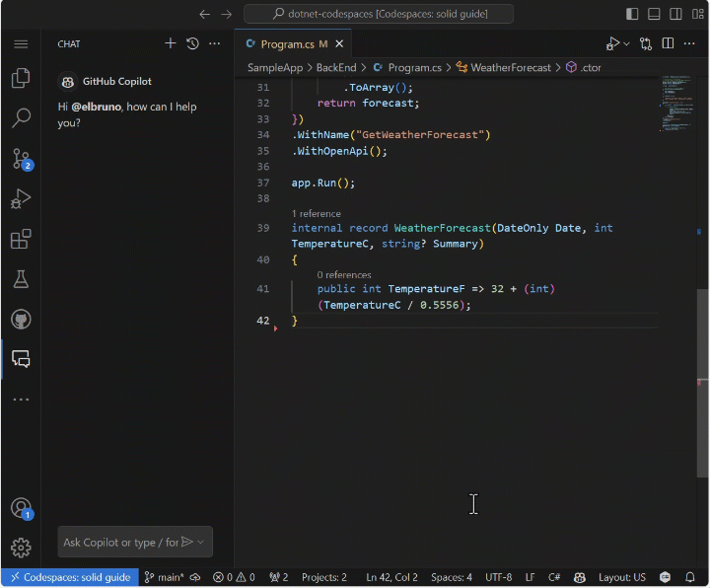Close the Program.cs tab
Viewport: 710px width, 588px height.
coord(339,44)
